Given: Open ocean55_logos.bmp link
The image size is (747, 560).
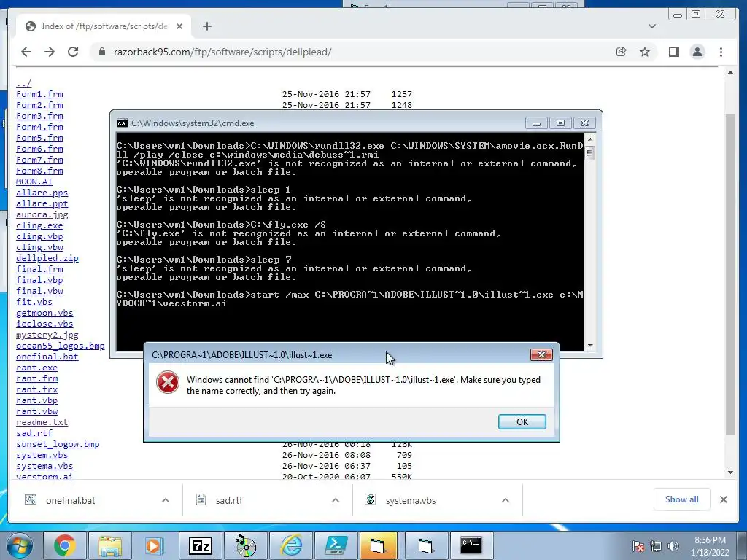Looking at the screenshot, I should [61, 346].
